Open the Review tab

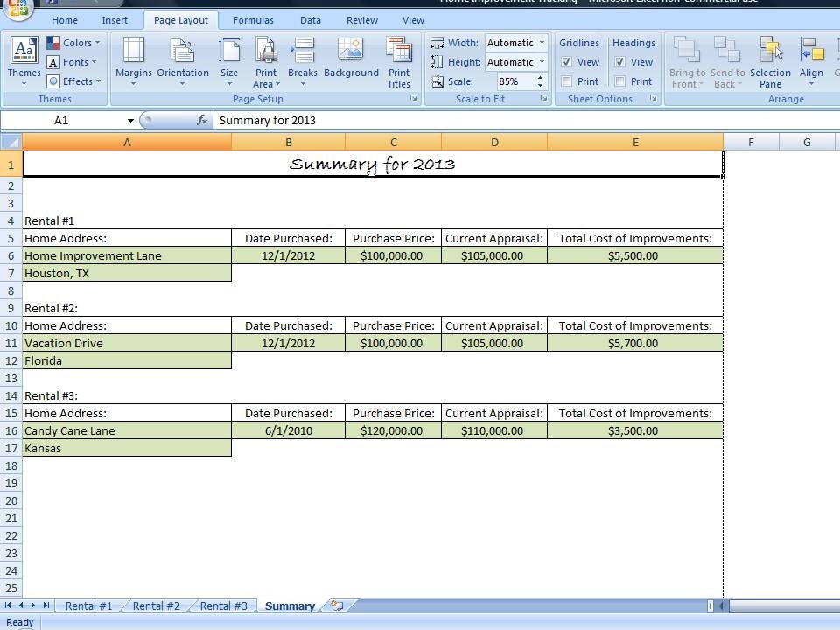(362, 20)
